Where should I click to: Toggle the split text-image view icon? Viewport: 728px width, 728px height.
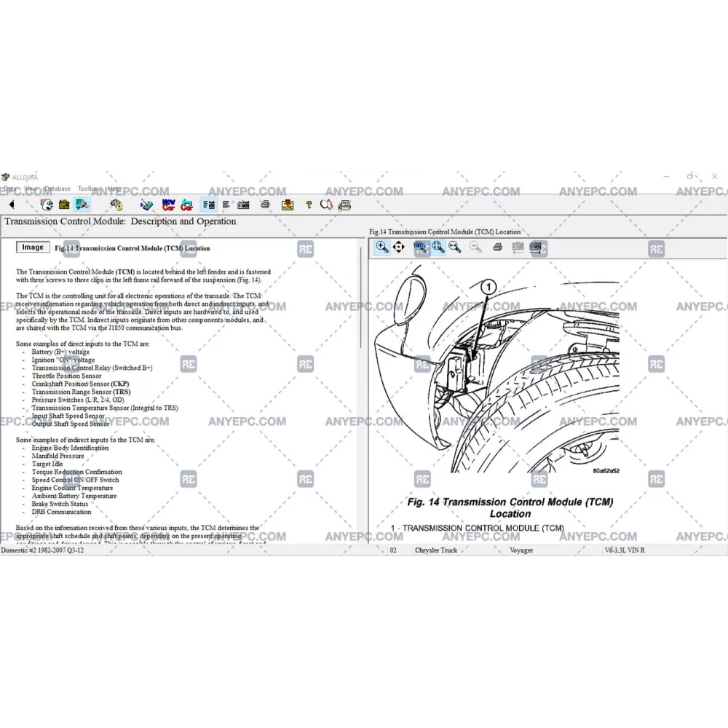pyautogui.click(x=208, y=205)
